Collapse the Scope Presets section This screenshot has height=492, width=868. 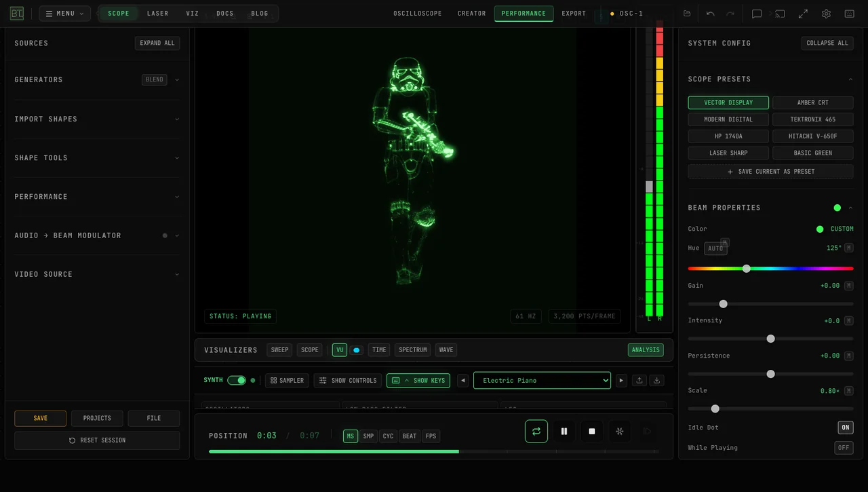pyautogui.click(x=850, y=79)
